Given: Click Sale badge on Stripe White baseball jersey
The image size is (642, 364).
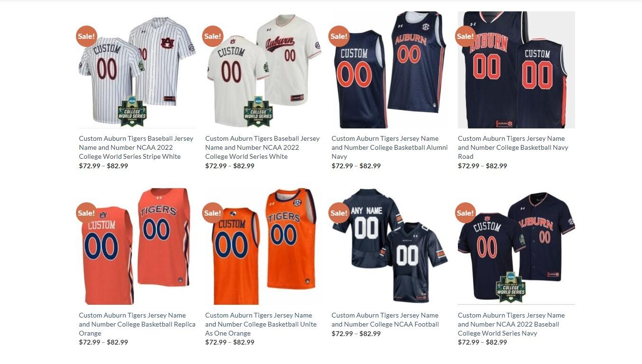Looking at the screenshot, I should 86,36.
